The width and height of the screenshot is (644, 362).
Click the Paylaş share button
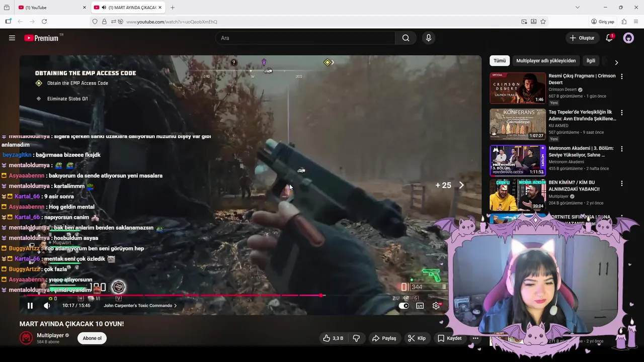[x=384, y=338]
